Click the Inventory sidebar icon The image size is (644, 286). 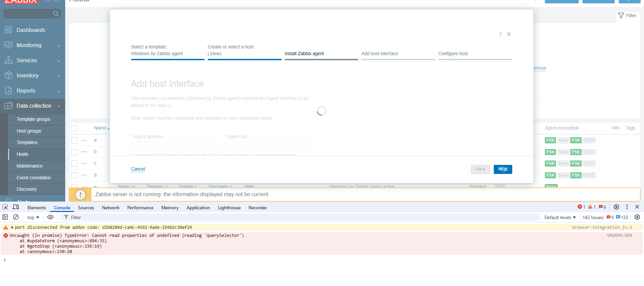8,75
